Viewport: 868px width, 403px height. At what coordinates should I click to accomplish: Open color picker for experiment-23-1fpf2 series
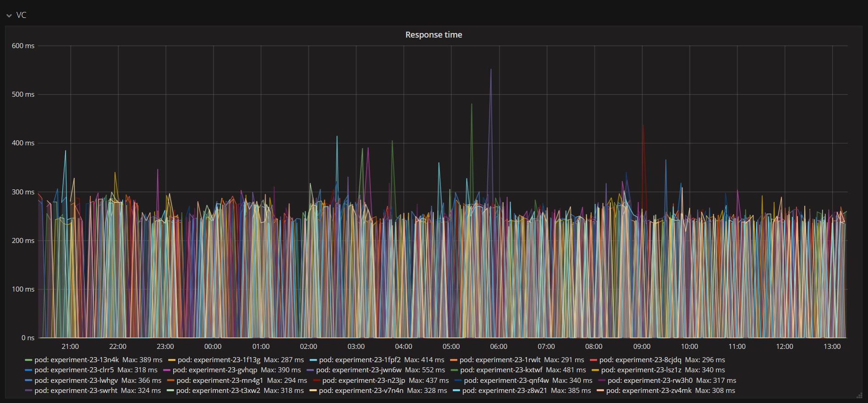coord(313,360)
